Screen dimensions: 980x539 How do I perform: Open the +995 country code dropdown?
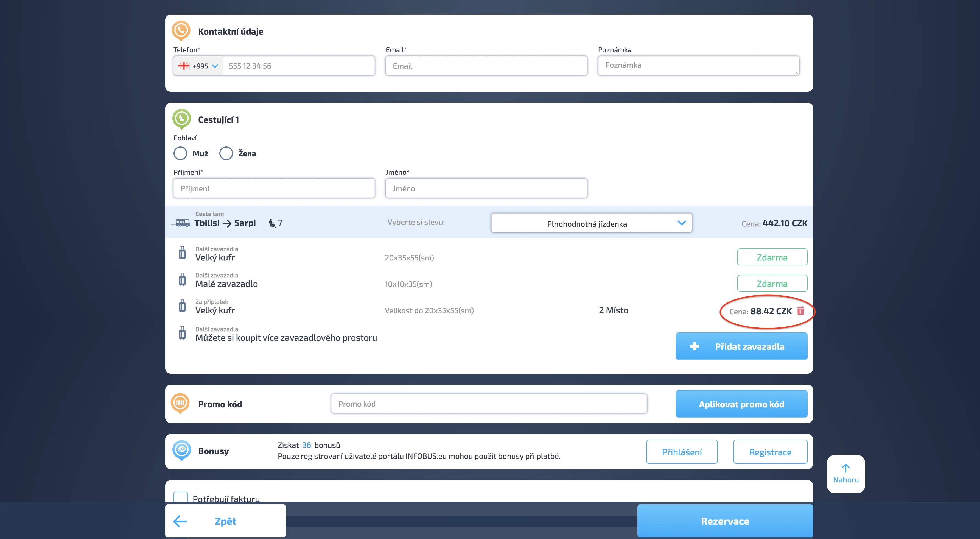pos(198,66)
